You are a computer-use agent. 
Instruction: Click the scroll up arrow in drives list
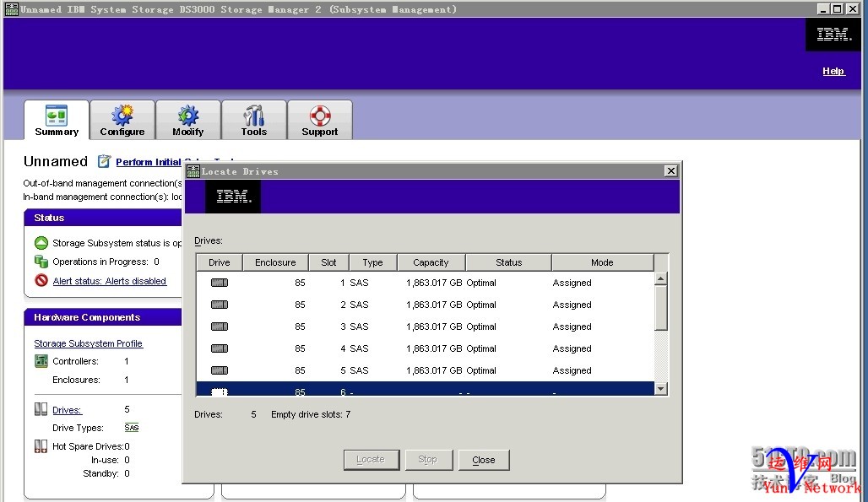pyautogui.click(x=660, y=278)
